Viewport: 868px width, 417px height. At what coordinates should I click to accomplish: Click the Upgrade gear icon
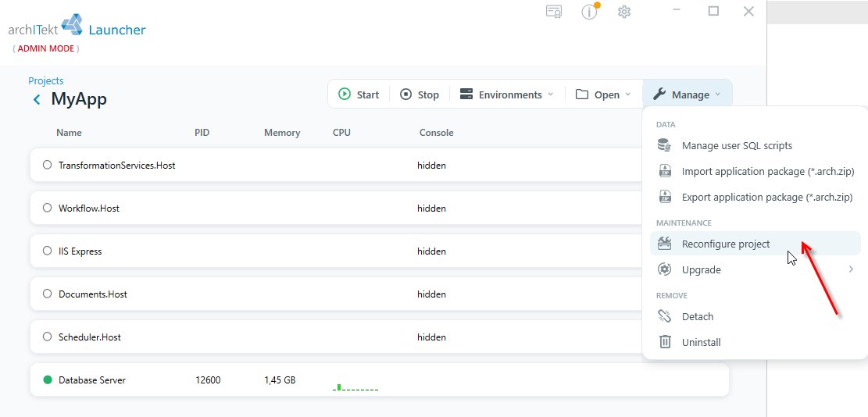coord(664,269)
